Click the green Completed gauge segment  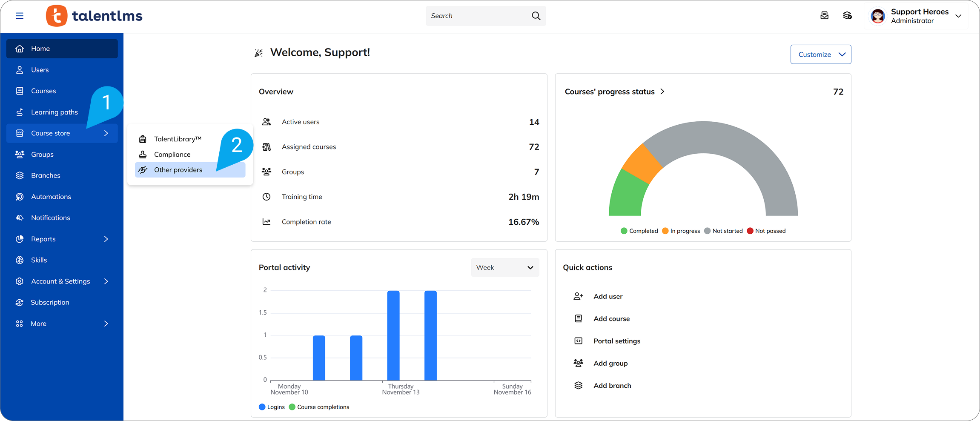[x=626, y=194]
